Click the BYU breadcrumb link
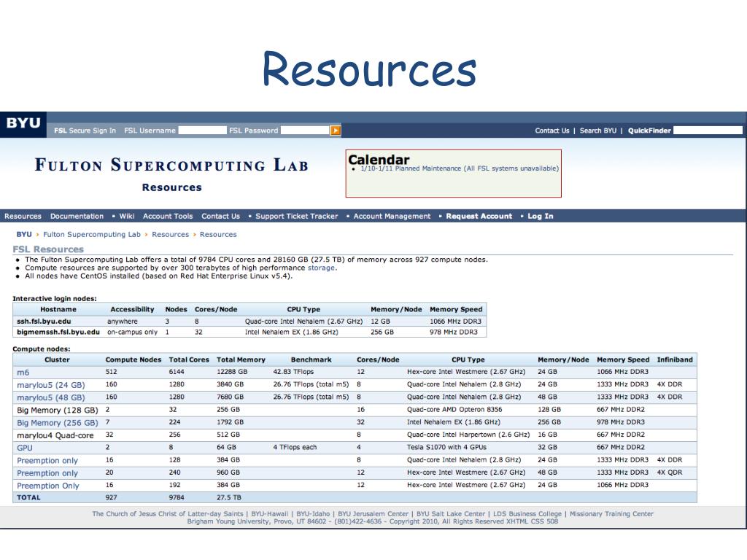The width and height of the screenshot is (747, 560). click(24, 234)
